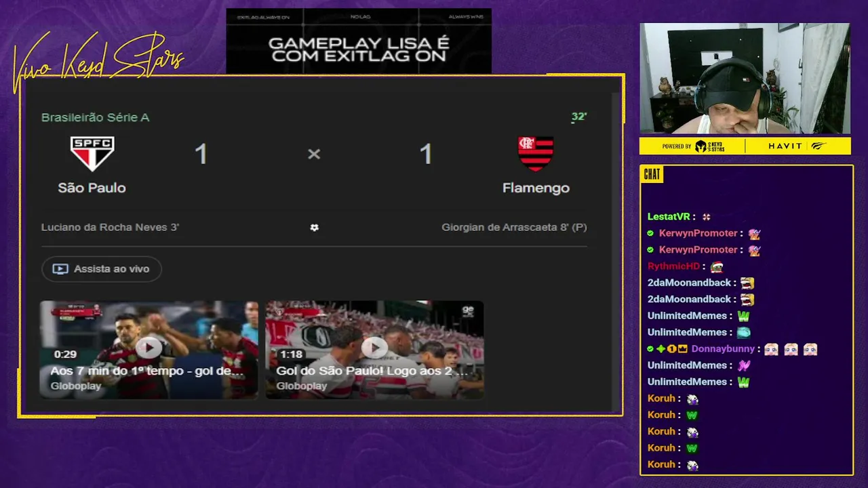The image size is (868, 488).
Task: Click São Paulo's score number 1
Action: (x=201, y=155)
